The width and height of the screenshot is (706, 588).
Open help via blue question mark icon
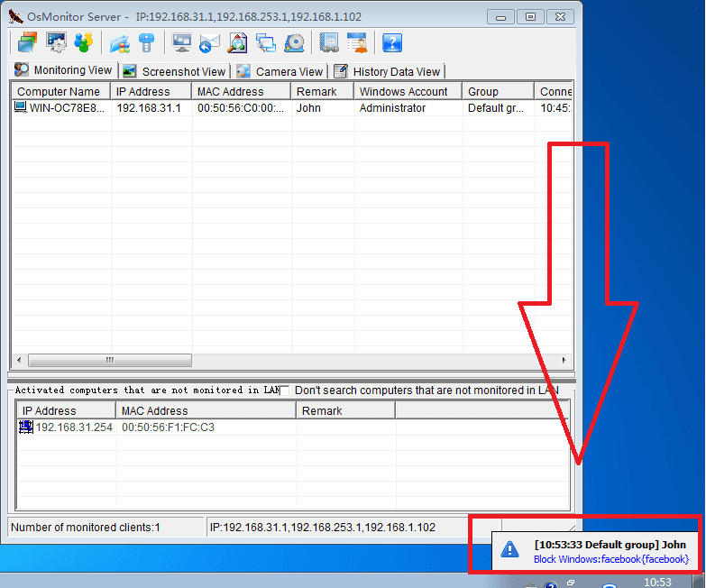(392, 42)
